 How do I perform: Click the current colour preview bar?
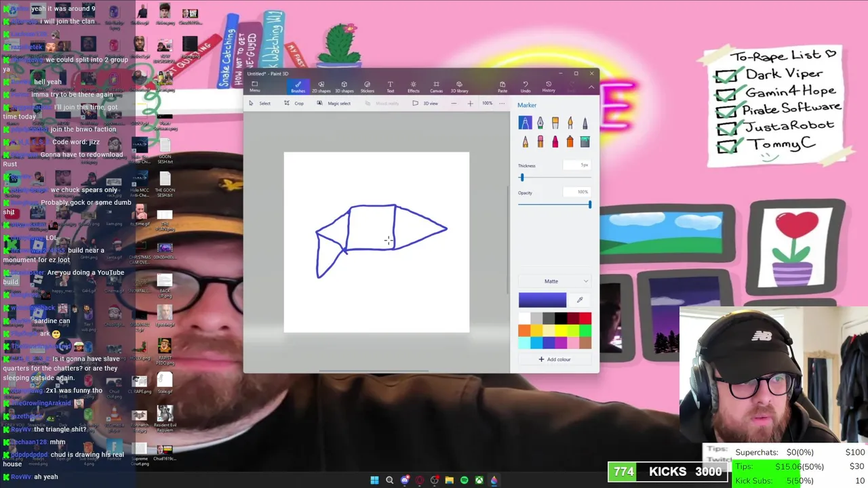point(542,300)
